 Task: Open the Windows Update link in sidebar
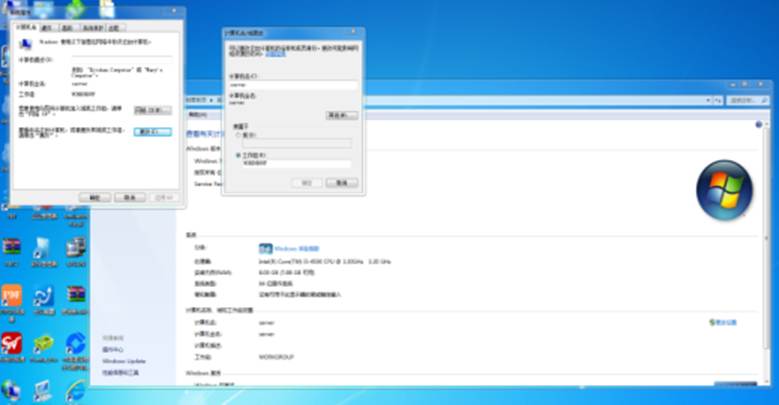point(123,361)
